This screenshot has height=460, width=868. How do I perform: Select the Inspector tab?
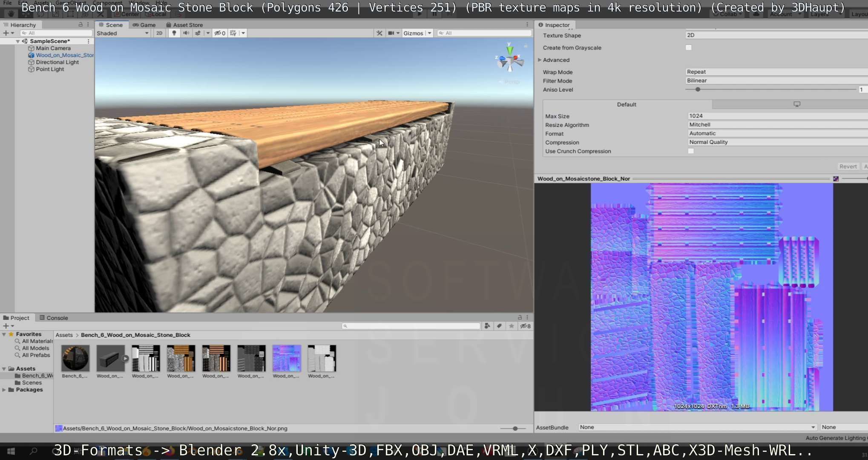click(x=554, y=25)
